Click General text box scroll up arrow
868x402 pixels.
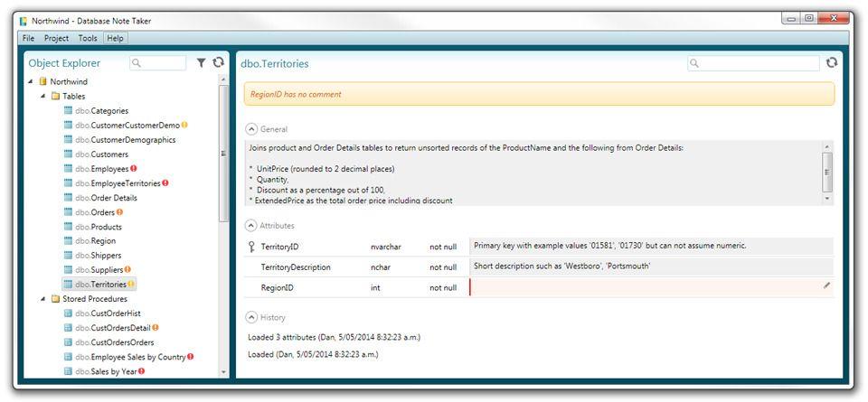point(827,146)
